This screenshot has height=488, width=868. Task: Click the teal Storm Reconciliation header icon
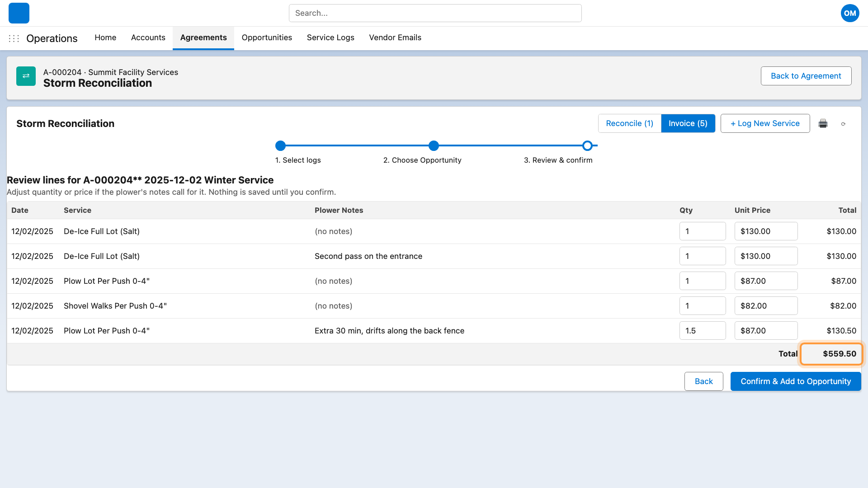point(26,76)
